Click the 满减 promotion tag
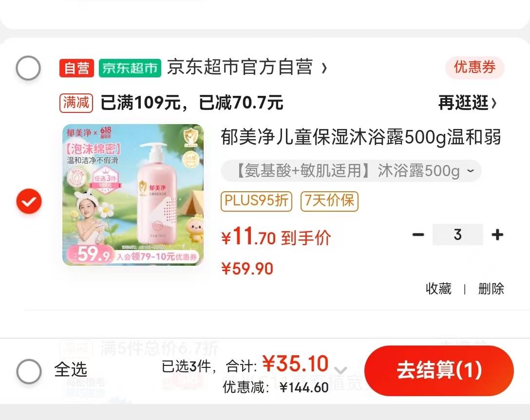This screenshot has width=530, height=420. (x=76, y=103)
